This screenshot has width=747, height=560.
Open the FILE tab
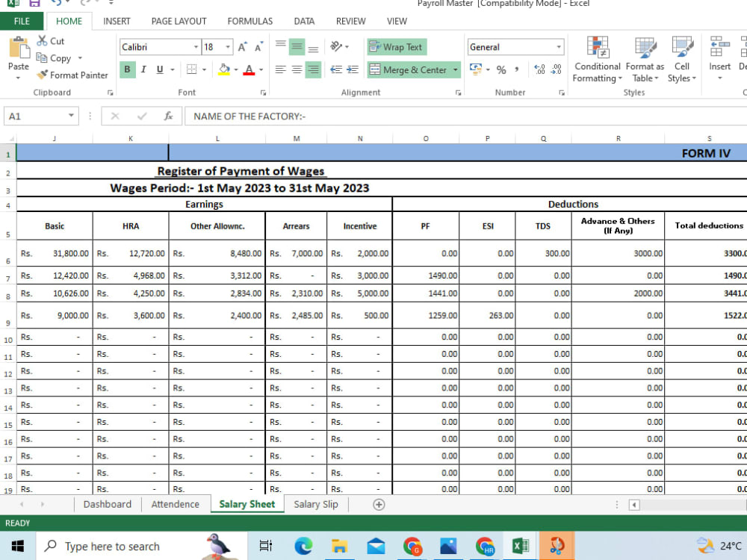[x=22, y=21]
